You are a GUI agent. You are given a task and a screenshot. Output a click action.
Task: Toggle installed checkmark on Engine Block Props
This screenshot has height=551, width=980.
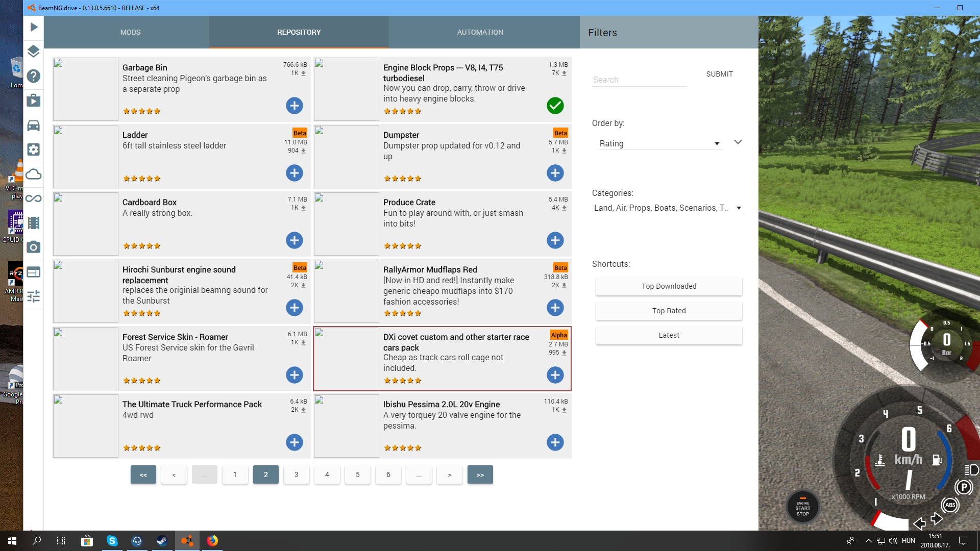[x=555, y=106]
